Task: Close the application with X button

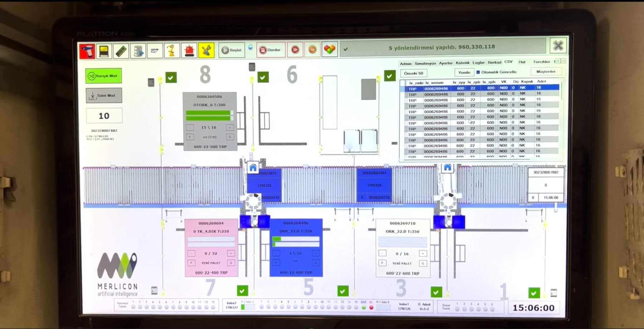Action: click(558, 46)
